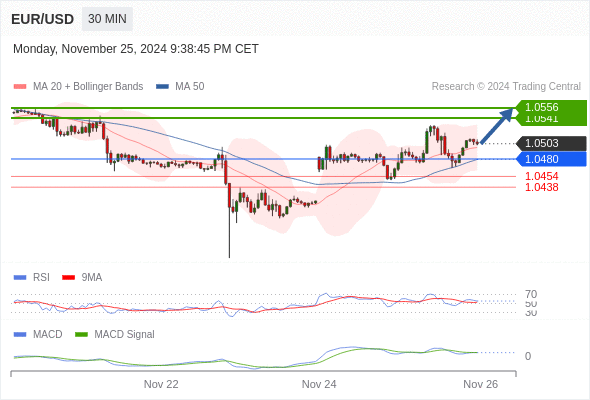Click the 1.0556 green target price tag
The image size is (590, 400).
(551, 107)
